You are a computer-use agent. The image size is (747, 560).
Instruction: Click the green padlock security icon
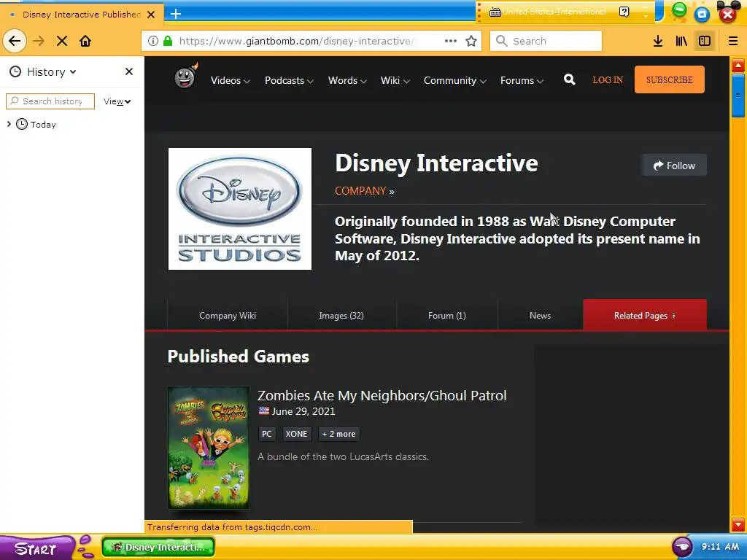click(x=168, y=41)
